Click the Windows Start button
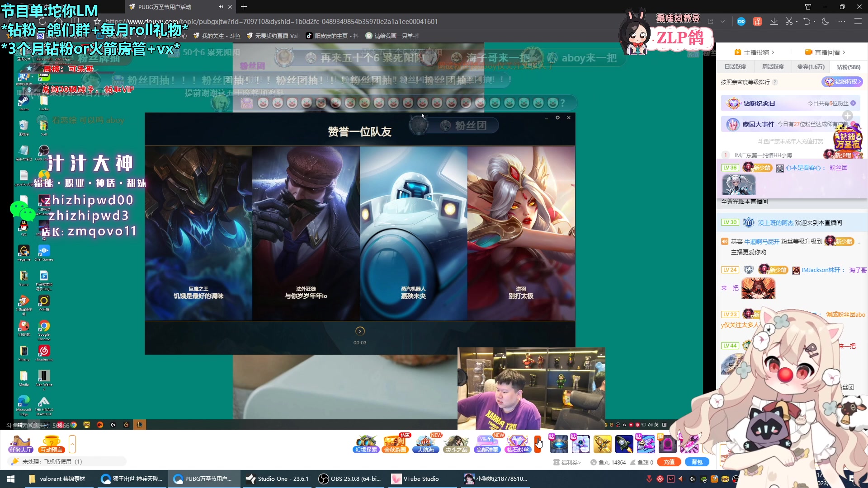Screen dimensions: 868x488 click(11, 479)
